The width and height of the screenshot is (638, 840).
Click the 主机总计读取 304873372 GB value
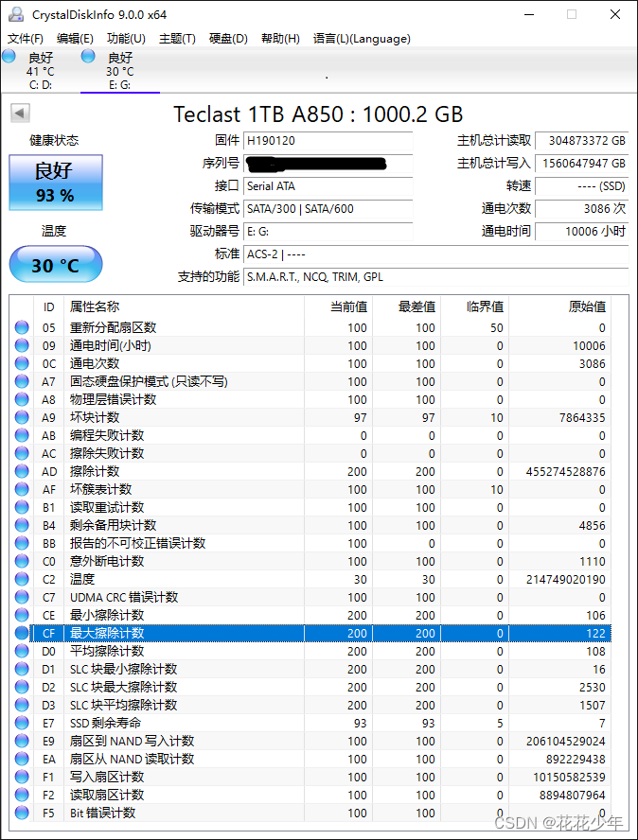point(582,141)
